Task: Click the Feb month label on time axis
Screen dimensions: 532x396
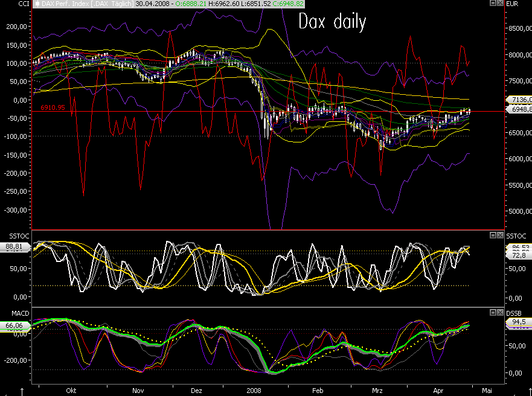Action: click(x=318, y=391)
